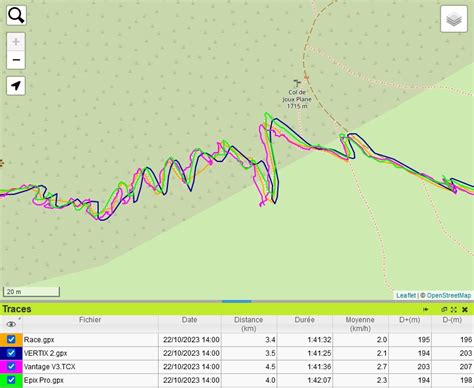
Task: Click average speed 2.7 for Vantage V3
Action: coord(382,367)
